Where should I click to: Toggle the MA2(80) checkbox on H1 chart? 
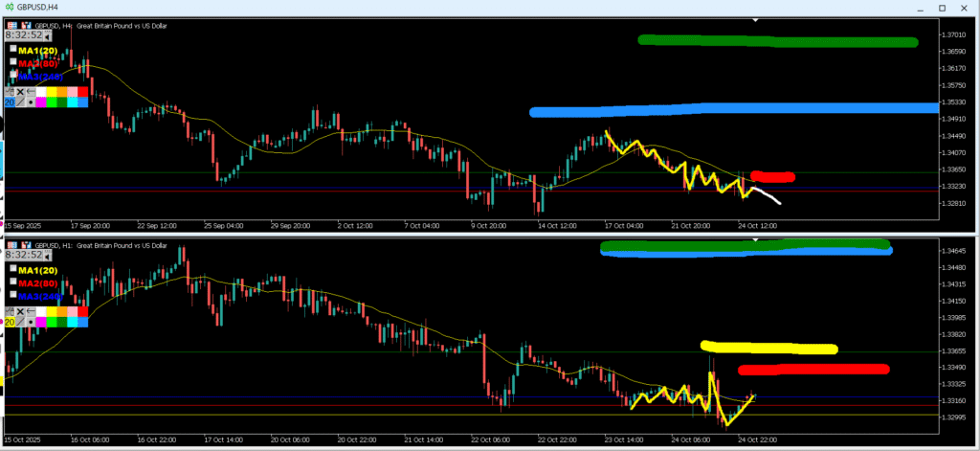(x=13, y=282)
